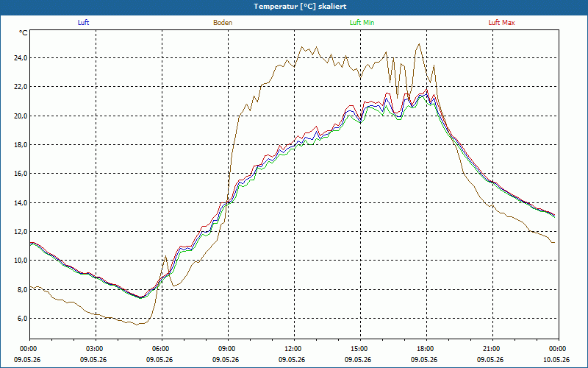Image resolution: width=588 pixels, height=368 pixels.
Task: Click the 18,0 y-axis value
Action: click(21, 144)
